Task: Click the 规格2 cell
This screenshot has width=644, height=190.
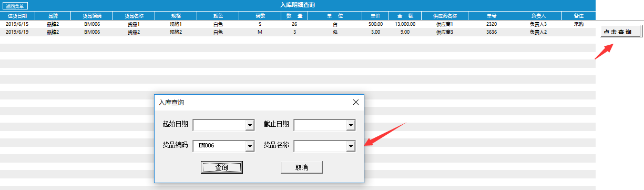Action: pos(175,32)
